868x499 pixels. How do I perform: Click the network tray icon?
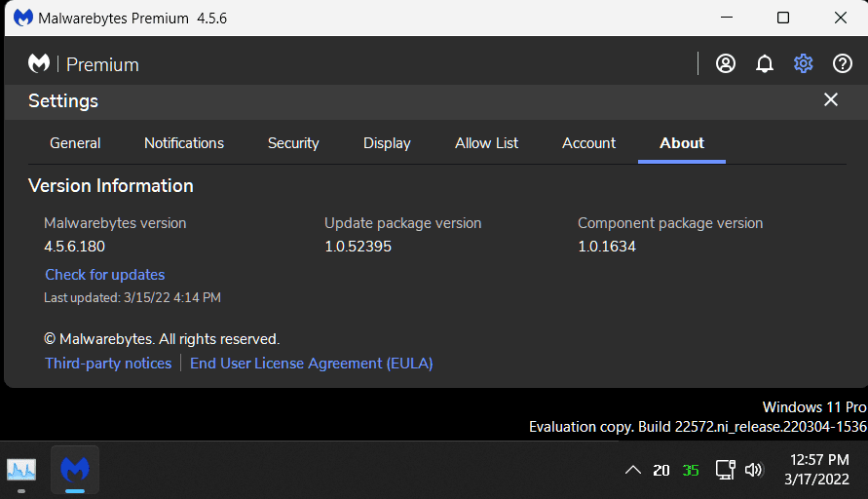(725, 470)
